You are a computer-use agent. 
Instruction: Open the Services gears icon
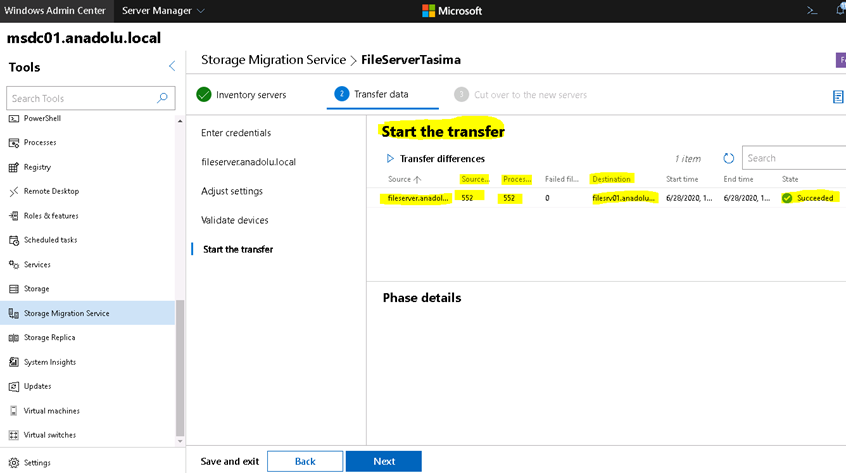point(13,265)
